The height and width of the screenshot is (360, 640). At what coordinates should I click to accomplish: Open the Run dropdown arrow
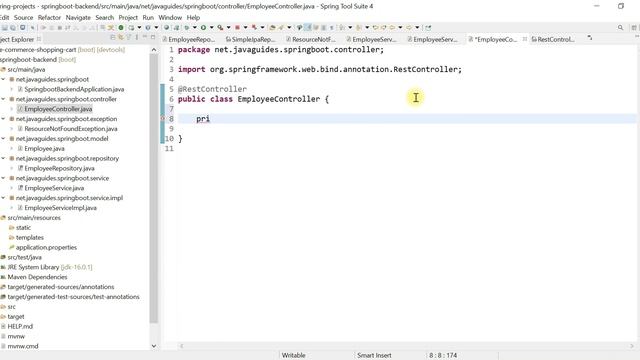pos(211,27)
